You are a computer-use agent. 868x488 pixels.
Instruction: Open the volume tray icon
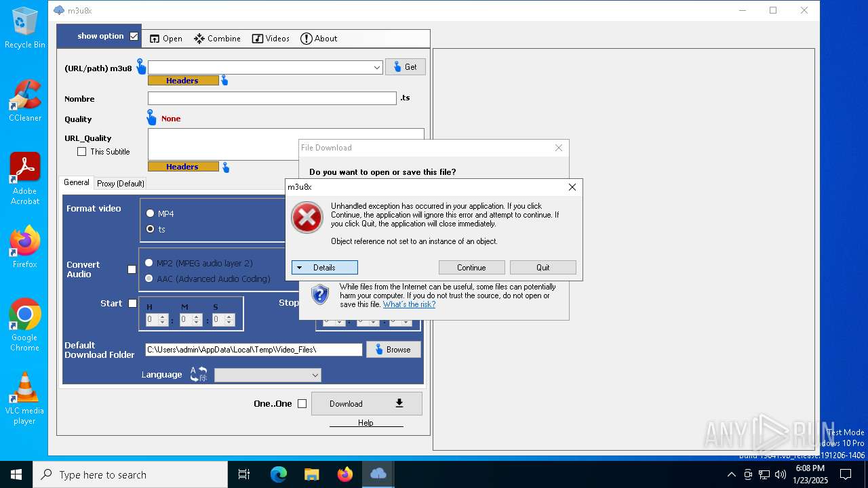[780, 474]
